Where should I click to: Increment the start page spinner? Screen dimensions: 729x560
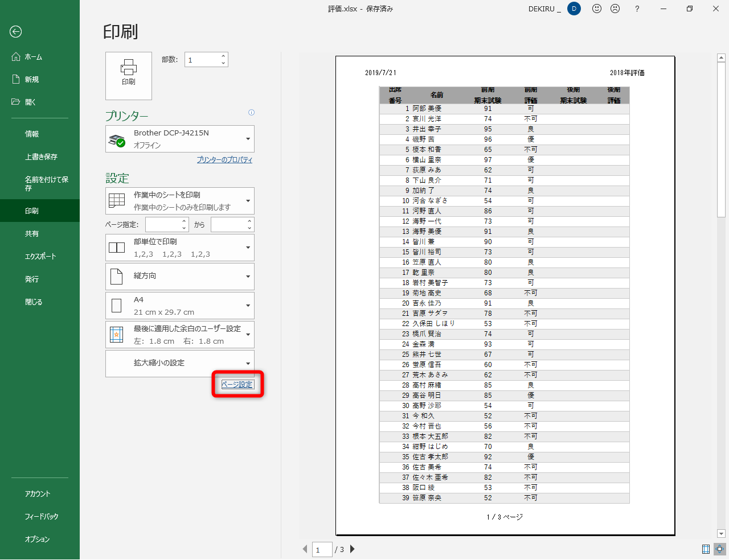(184, 221)
